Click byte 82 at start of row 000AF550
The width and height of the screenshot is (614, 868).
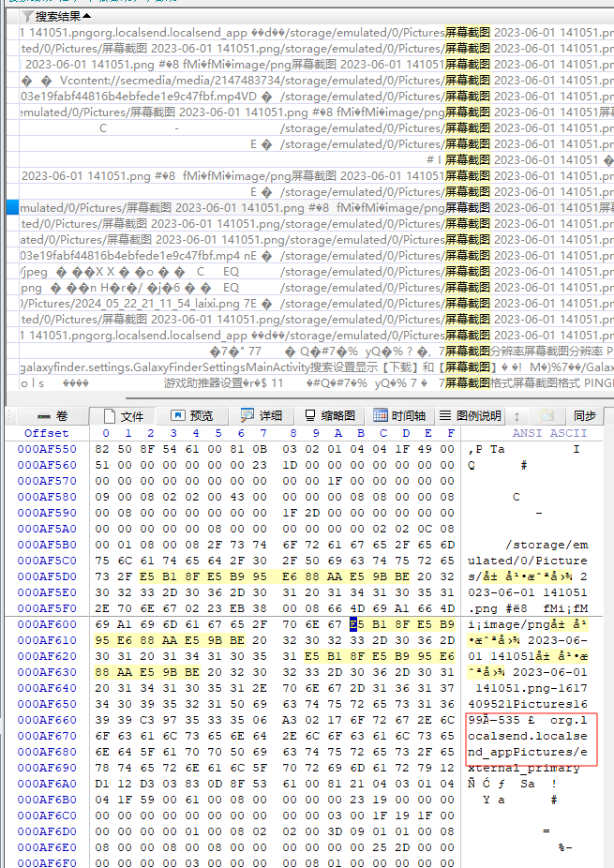click(102, 449)
